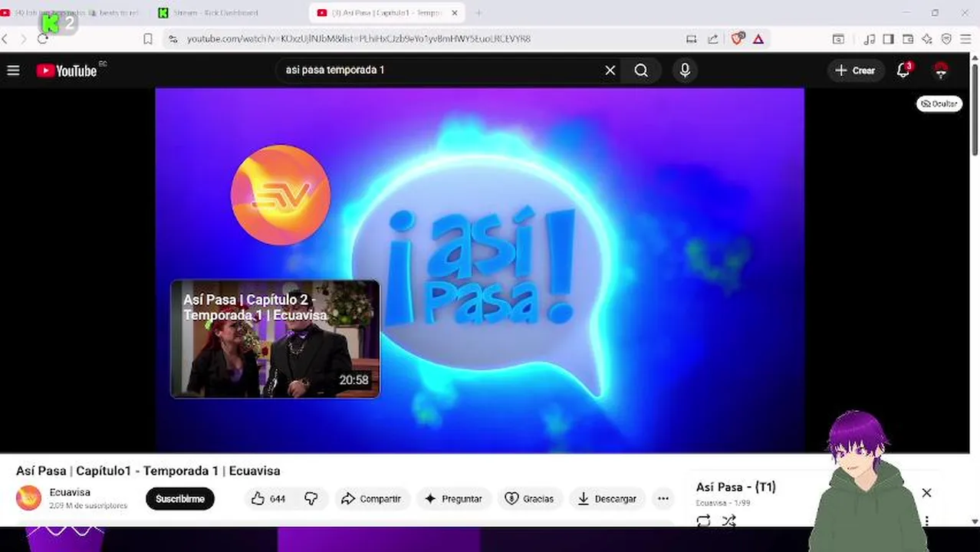Open a new browser tab
The image size is (980, 552).
click(478, 13)
